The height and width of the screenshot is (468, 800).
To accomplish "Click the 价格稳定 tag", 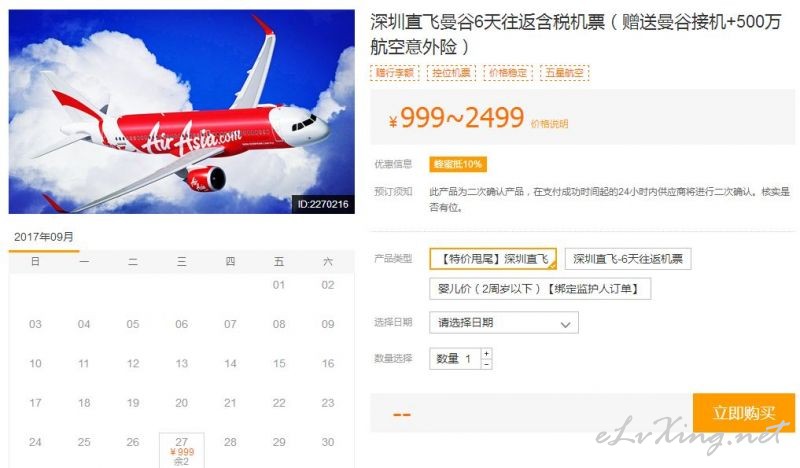I will pos(508,73).
